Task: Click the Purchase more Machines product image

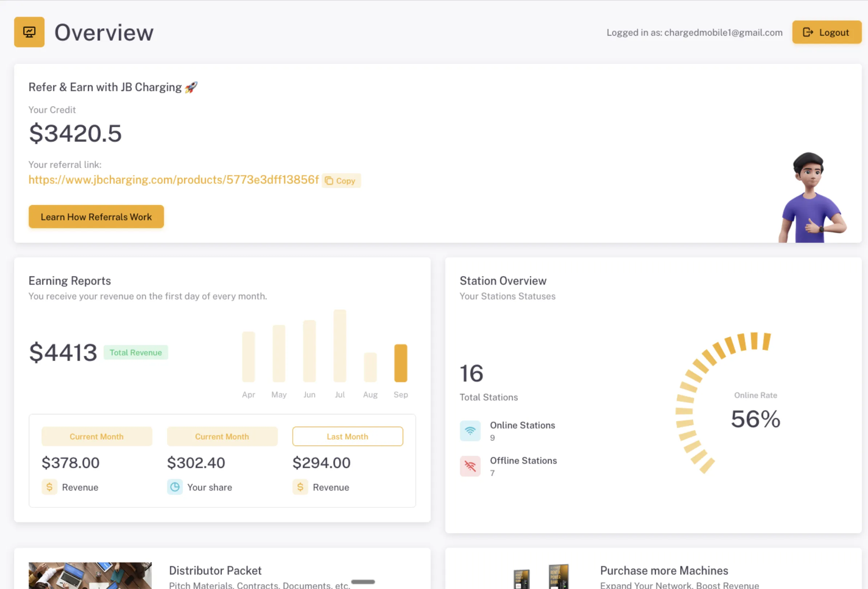Action: click(542, 576)
